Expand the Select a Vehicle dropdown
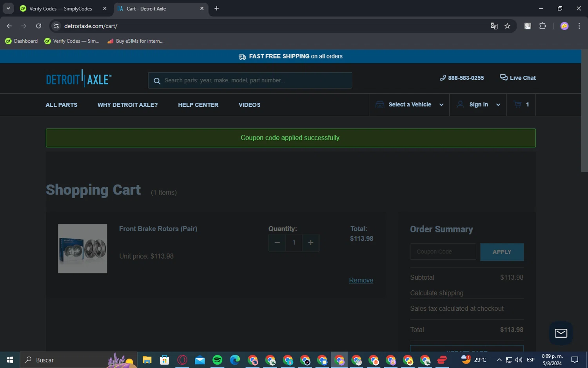The width and height of the screenshot is (588, 368). point(409,105)
